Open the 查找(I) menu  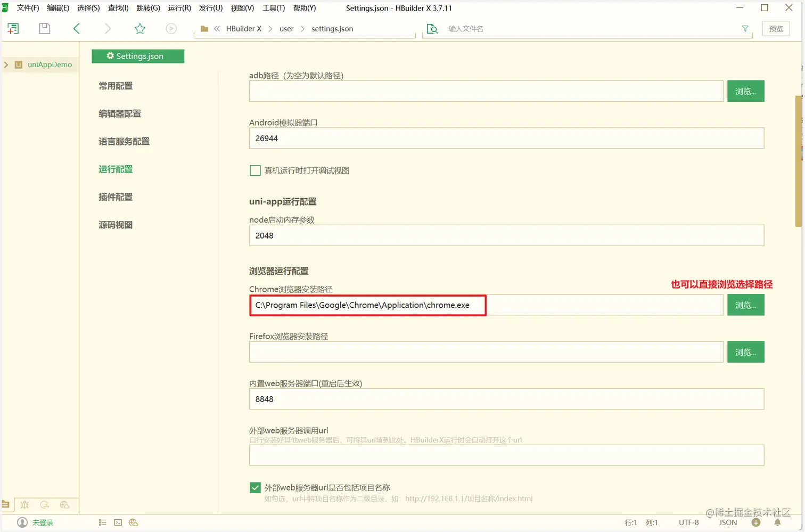pyautogui.click(x=118, y=8)
